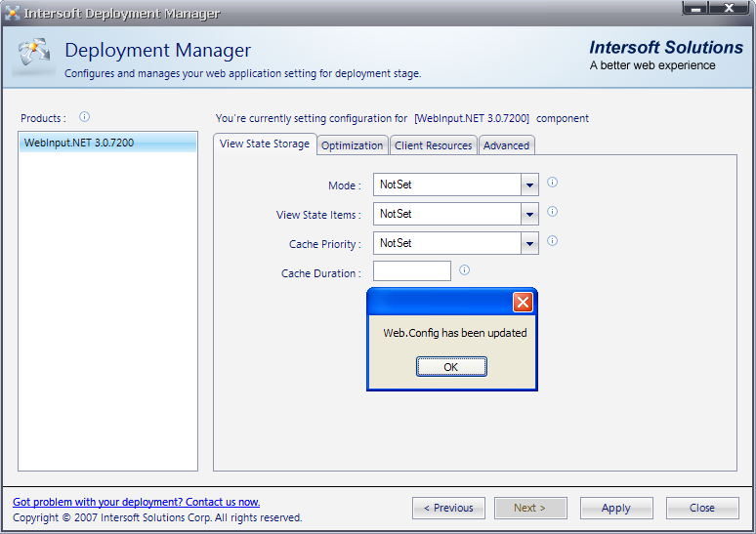Click the Previous button
756x534 pixels.
(x=448, y=508)
